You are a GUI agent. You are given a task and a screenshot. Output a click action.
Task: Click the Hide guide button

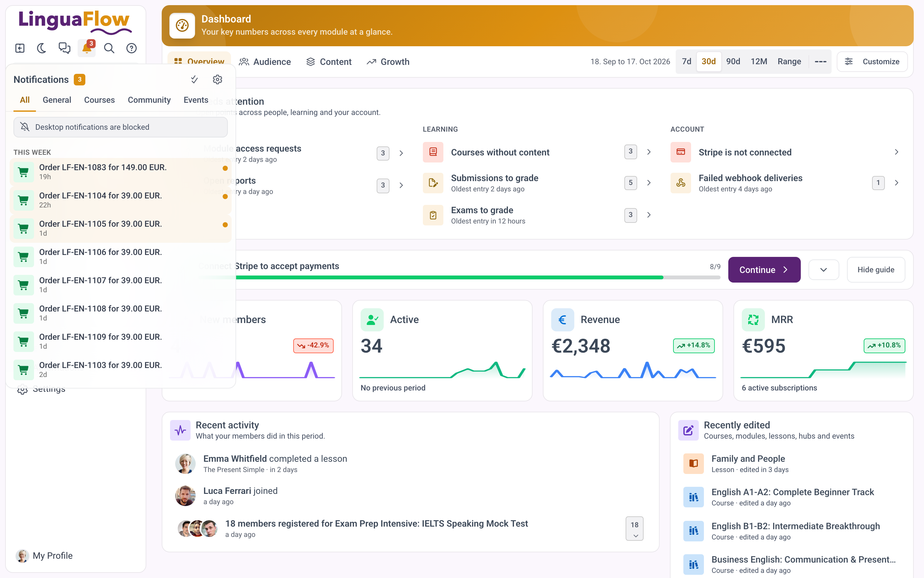876,270
